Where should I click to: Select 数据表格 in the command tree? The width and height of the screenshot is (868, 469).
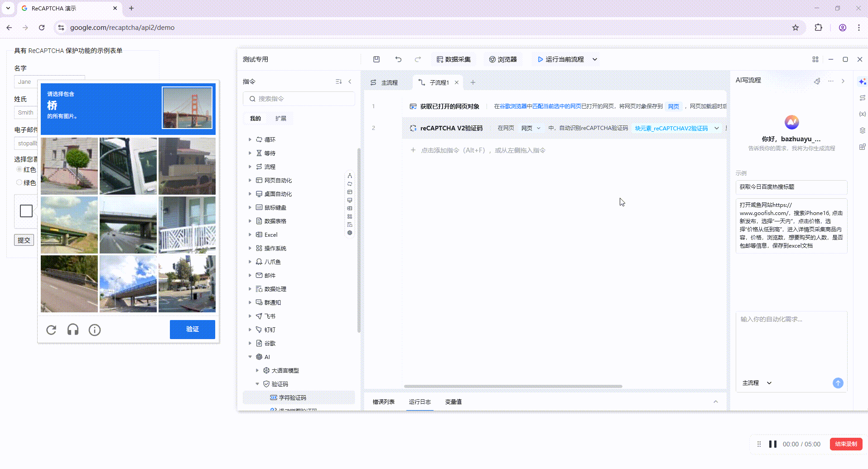[275, 221]
